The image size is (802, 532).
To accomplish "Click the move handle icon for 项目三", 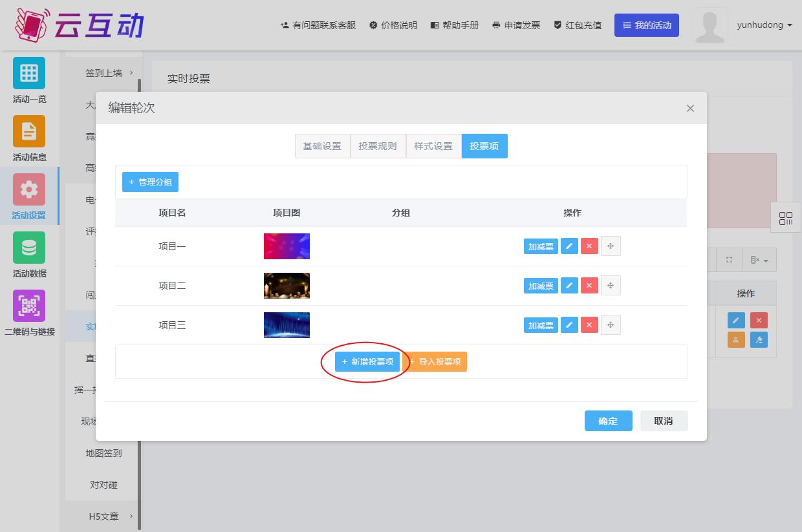I will click(x=611, y=325).
